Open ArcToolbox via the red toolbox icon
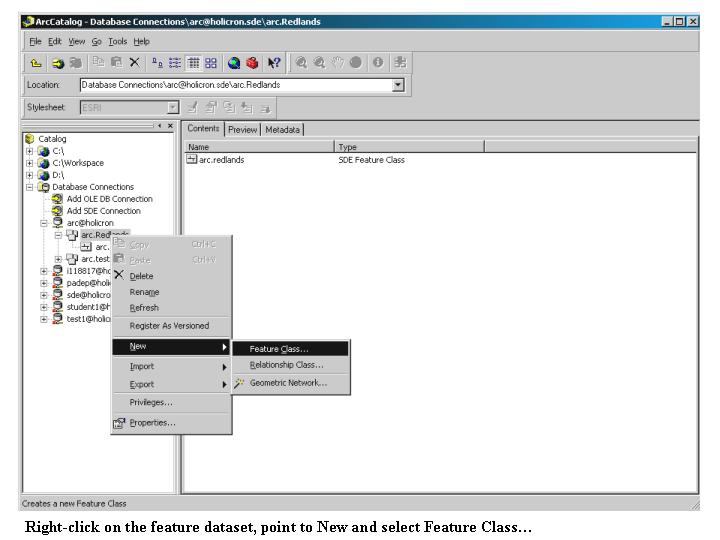Viewport: 720px width, 540px height. pos(252,63)
